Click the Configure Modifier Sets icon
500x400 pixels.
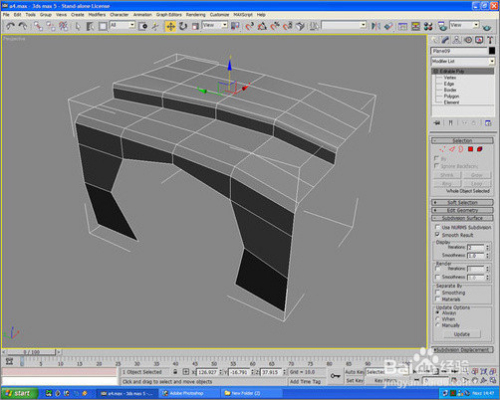488,123
